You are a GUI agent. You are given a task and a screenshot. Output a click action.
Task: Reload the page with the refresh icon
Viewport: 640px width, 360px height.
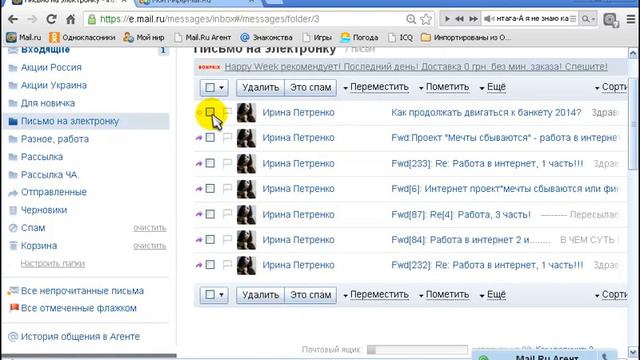coord(51,19)
